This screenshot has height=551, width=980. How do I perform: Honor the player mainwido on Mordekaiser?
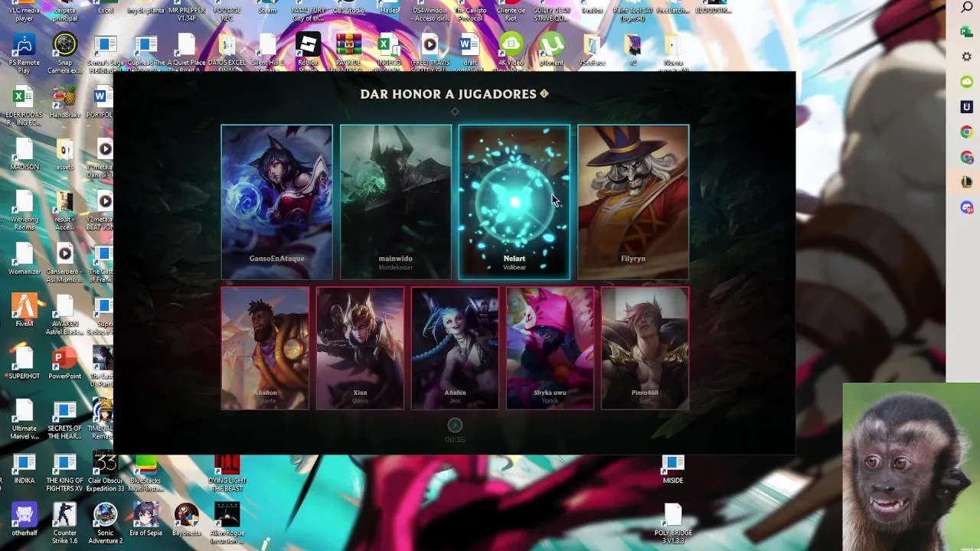coord(396,201)
